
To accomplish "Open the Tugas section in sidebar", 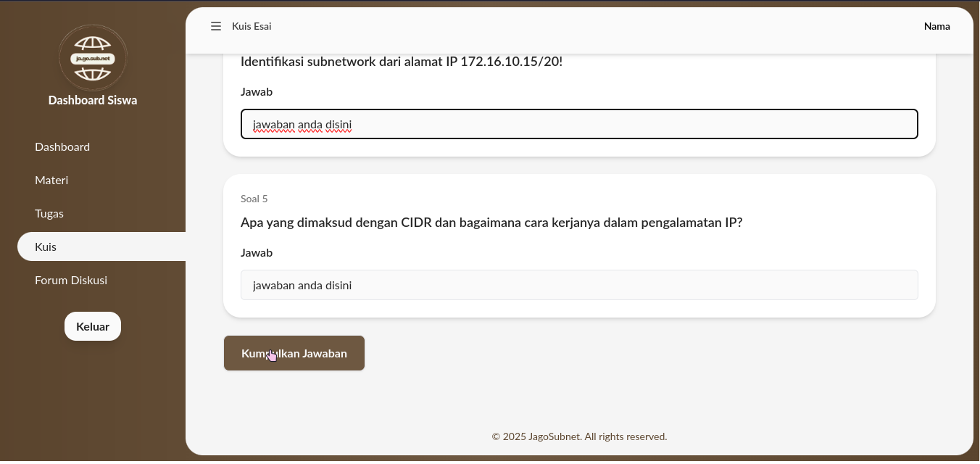I will [x=49, y=213].
